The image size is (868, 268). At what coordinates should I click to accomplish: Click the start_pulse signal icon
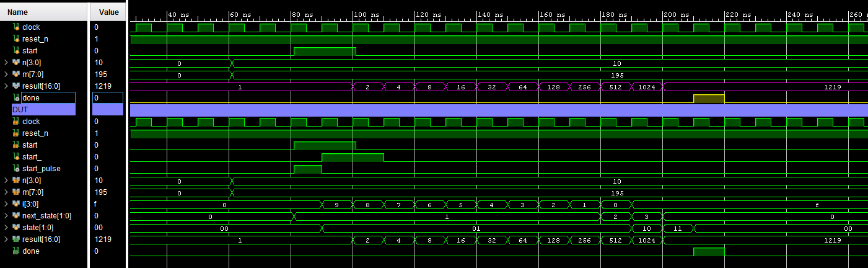click(x=16, y=169)
